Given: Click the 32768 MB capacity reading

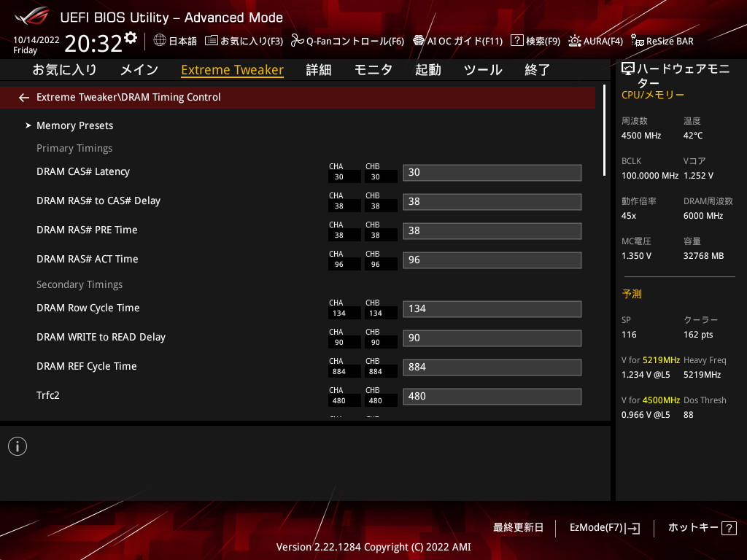Looking at the screenshot, I should tap(704, 256).
